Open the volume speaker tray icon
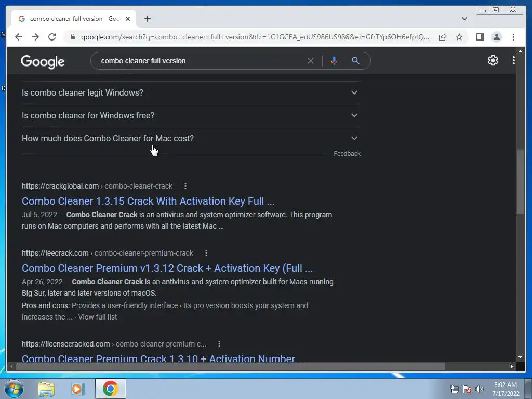 (x=480, y=389)
